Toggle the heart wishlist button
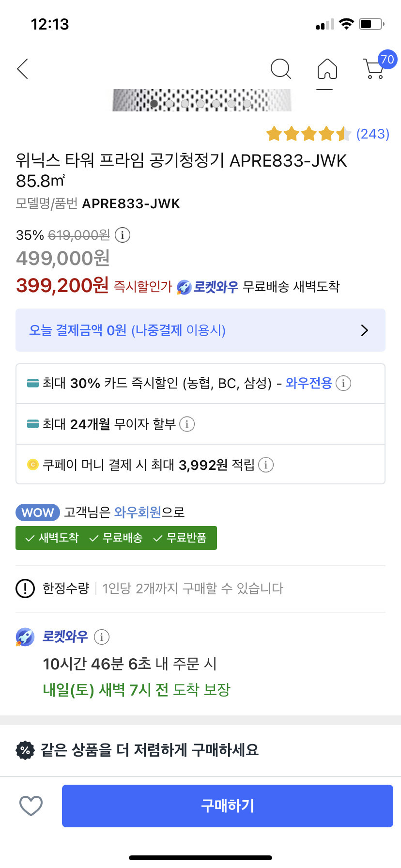 point(31,806)
